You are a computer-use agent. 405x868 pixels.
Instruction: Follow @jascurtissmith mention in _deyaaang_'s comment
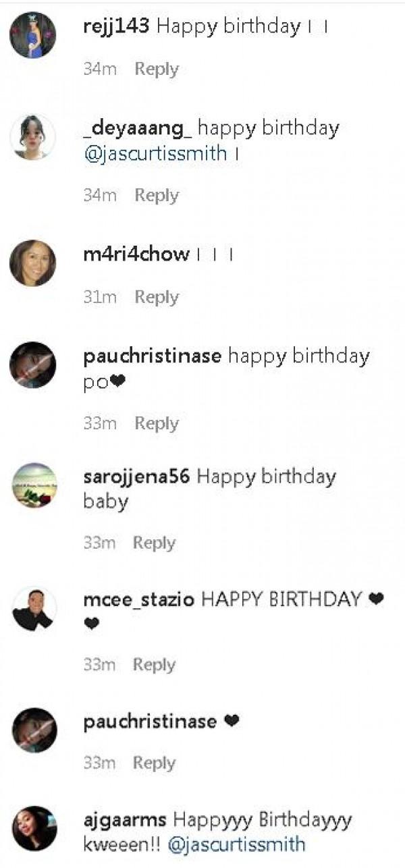point(155,153)
